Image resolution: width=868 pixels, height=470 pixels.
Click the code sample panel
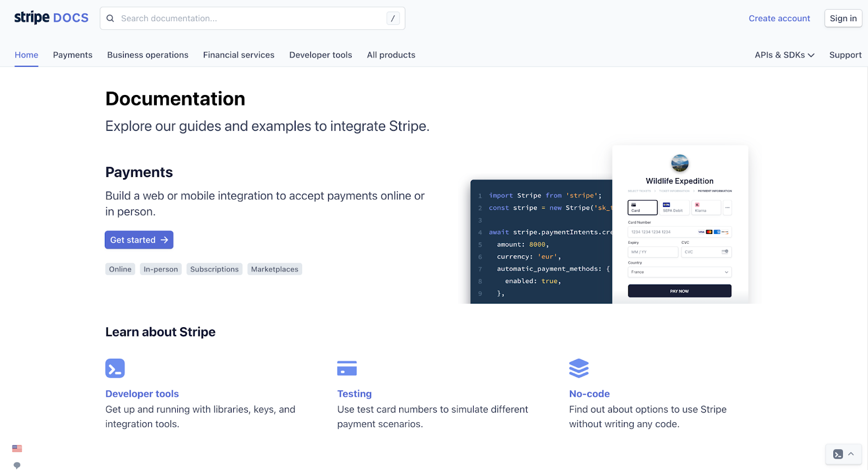pyautogui.click(x=541, y=242)
